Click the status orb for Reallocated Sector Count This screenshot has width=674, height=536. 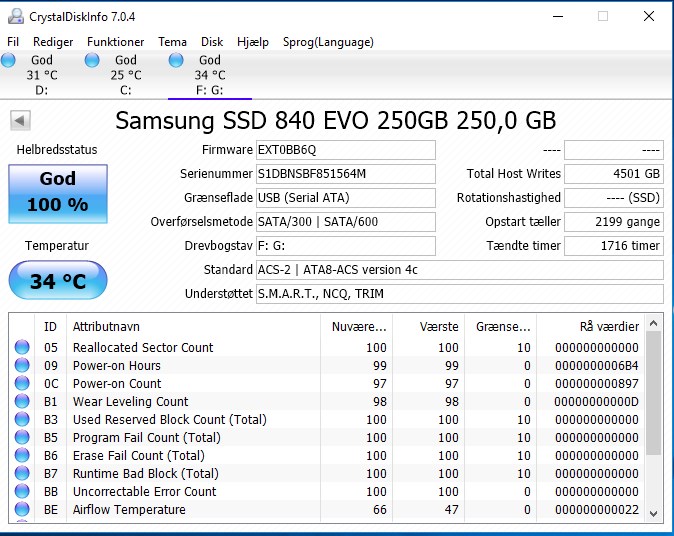tap(22, 347)
